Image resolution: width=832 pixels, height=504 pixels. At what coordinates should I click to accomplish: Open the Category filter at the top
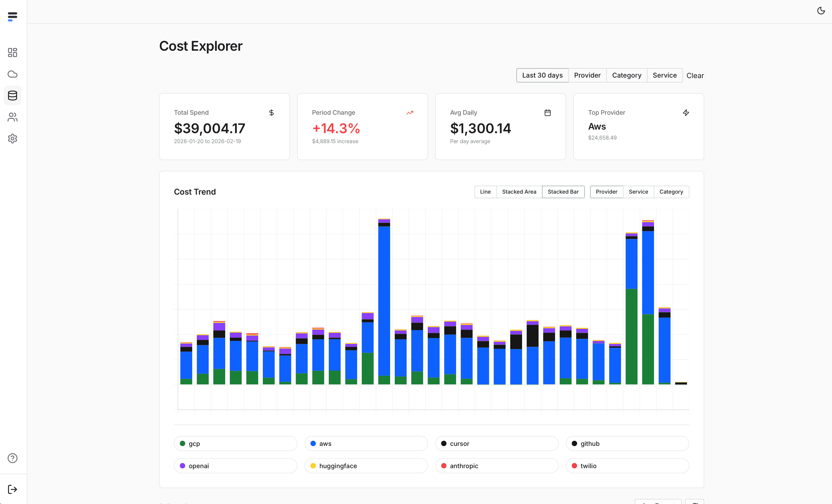(x=627, y=75)
